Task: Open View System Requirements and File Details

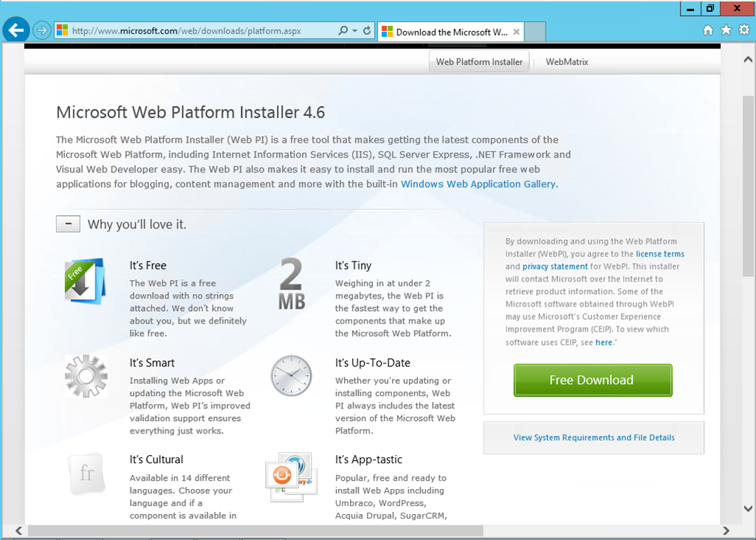Action: click(x=594, y=438)
